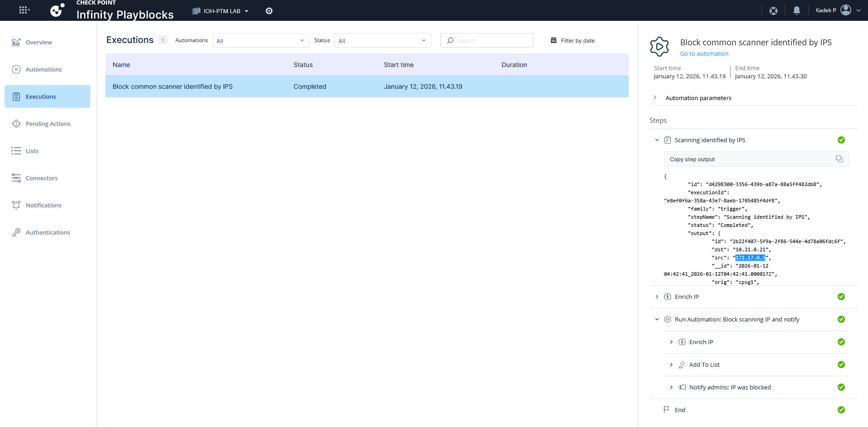
Task: Open the Automations filter dropdown
Action: 261,40
